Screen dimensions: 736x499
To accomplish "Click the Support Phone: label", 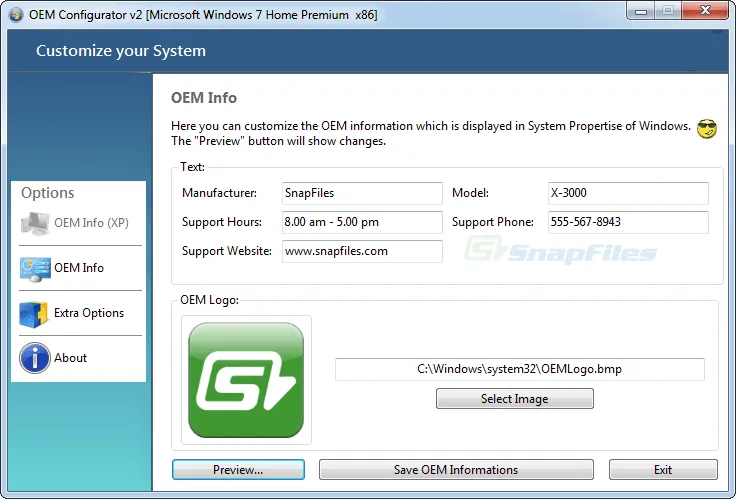I will tap(492, 222).
